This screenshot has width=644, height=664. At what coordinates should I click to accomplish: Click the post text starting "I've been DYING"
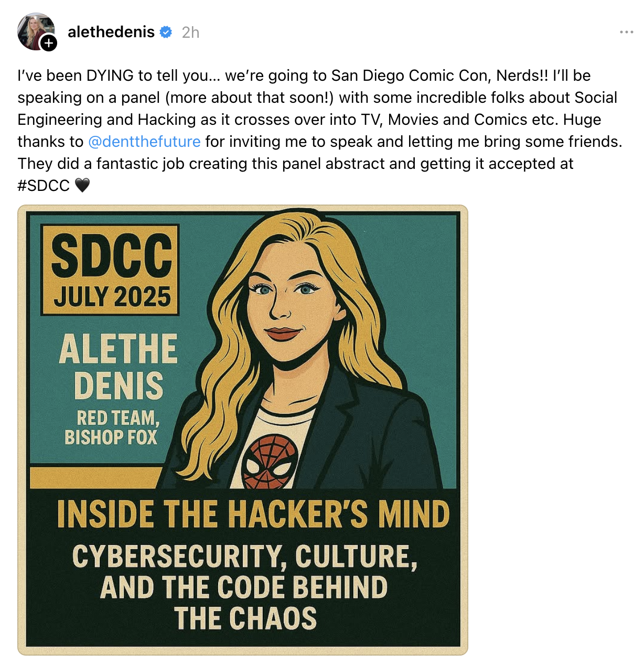[x=321, y=130]
